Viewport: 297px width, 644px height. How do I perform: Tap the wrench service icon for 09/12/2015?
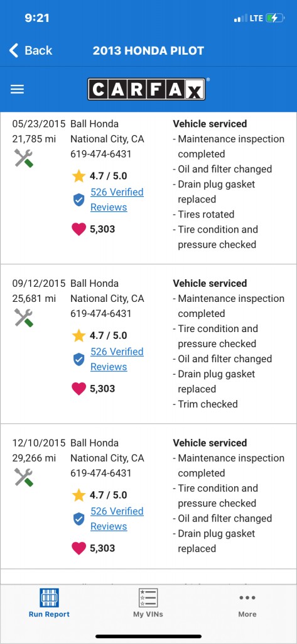click(x=24, y=318)
